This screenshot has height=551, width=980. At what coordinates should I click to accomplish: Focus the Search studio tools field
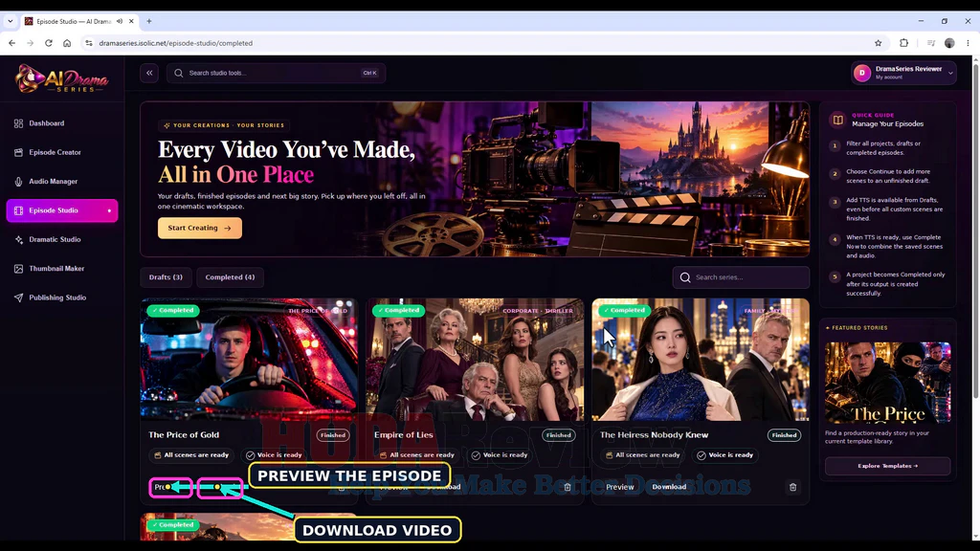click(x=277, y=73)
